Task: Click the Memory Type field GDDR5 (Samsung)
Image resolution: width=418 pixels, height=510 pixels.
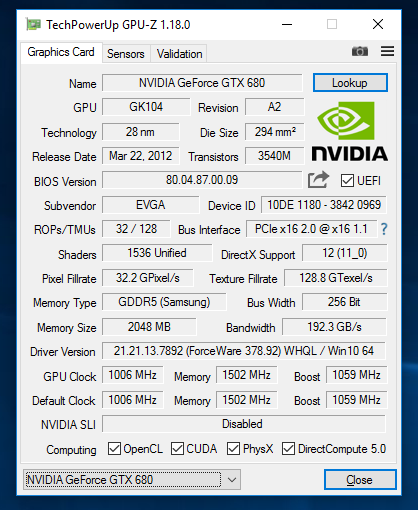Action: click(x=164, y=302)
